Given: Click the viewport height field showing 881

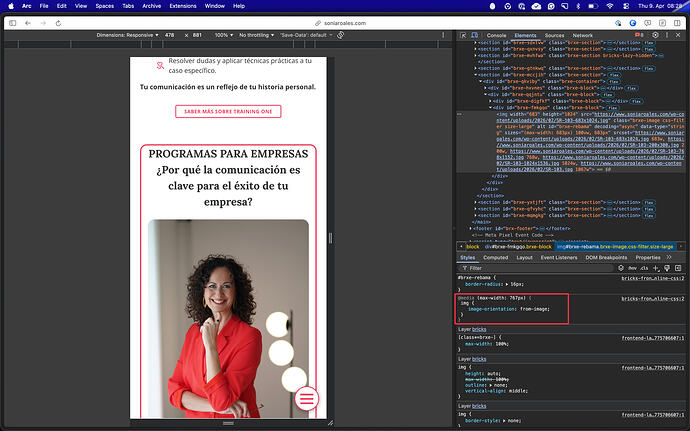Looking at the screenshot, I should [197, 35].
